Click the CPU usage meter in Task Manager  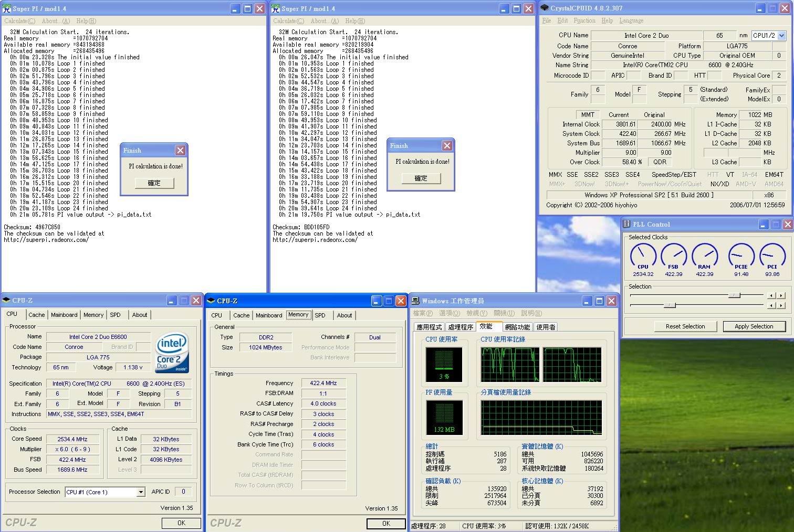[x=444, y=365]
